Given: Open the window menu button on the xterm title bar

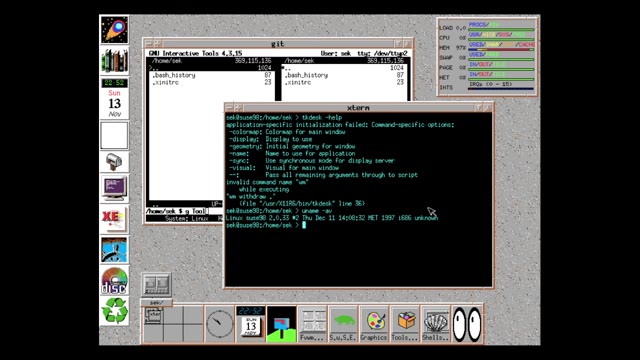Looking at the screenshot, I should coord(229,108).
